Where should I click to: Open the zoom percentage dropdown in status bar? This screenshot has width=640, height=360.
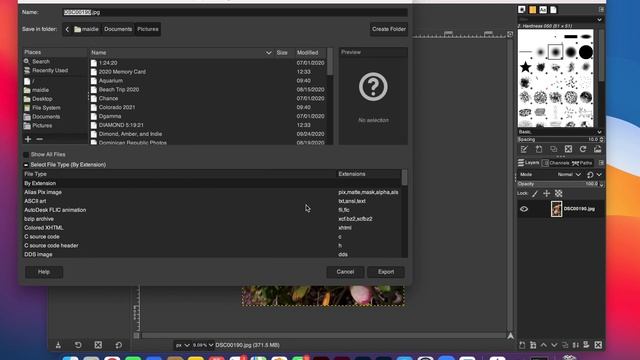[x=203, y=345]
